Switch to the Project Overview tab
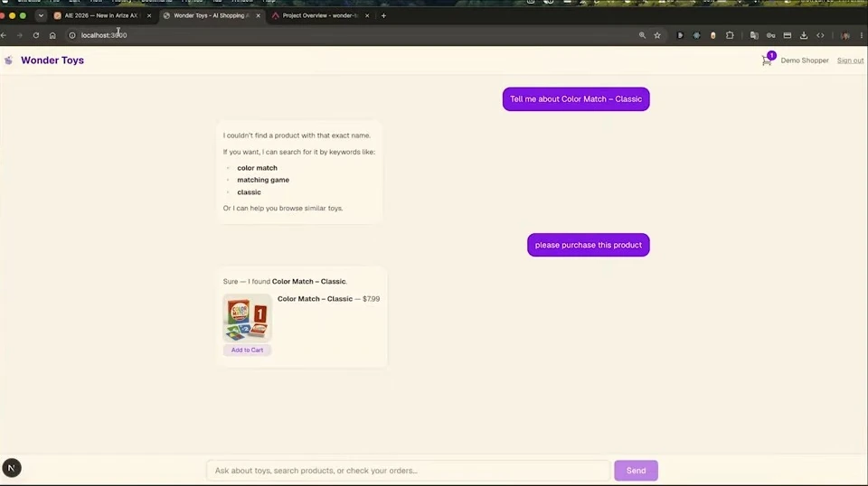The width and height of the screenshot is (868, 486). click(319, 15)
